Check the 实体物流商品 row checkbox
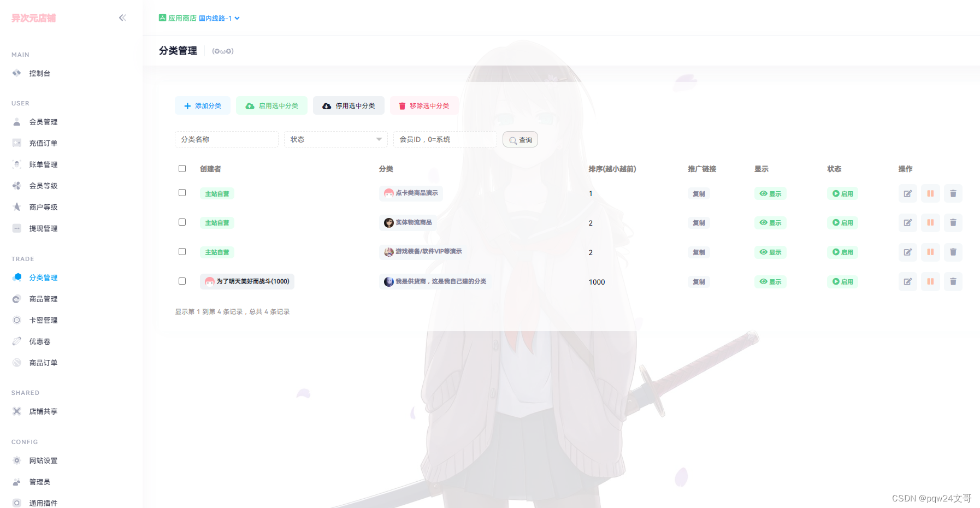The height and width of the screenshot is (508, 980). 182,222
